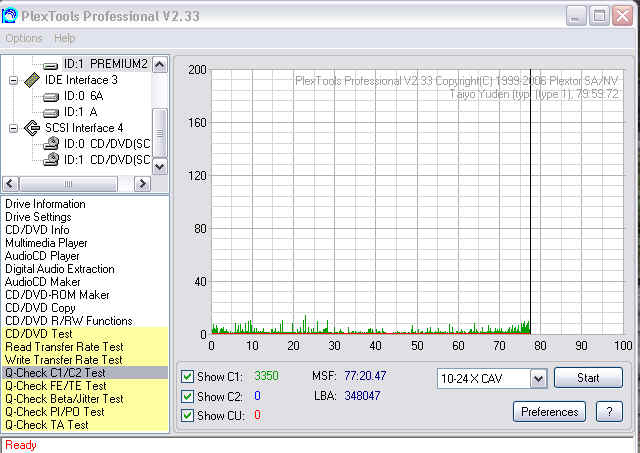Click the optical drive icon for SCSI ID:1 CD/DVD
Image resolution: width=640 pixels, height=453 pixels.
coord(51,160)
